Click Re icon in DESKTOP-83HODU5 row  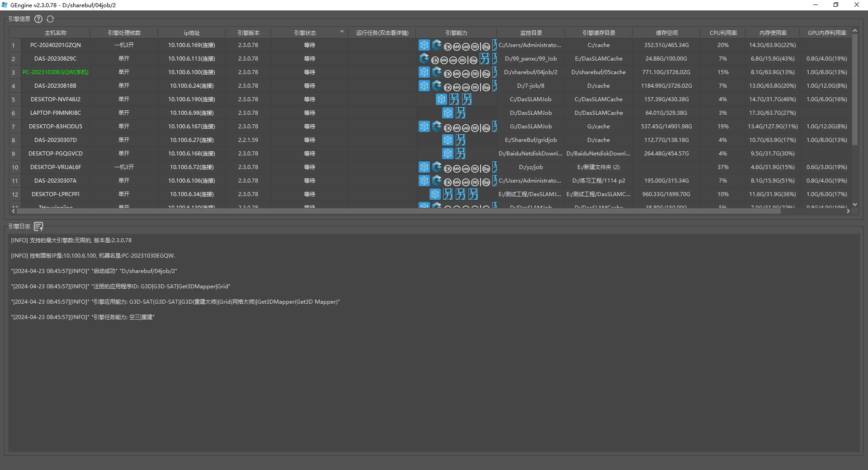tap(486, 128)
